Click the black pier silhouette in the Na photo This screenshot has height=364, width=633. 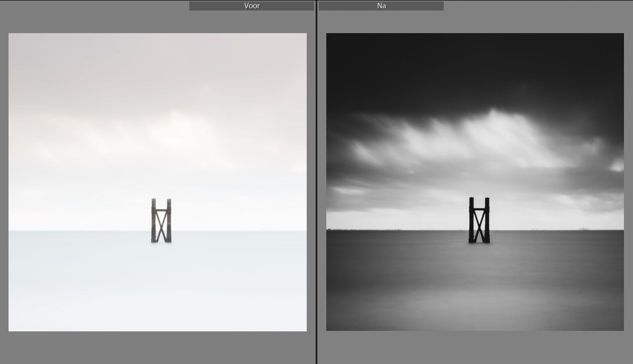coord(479,220)
